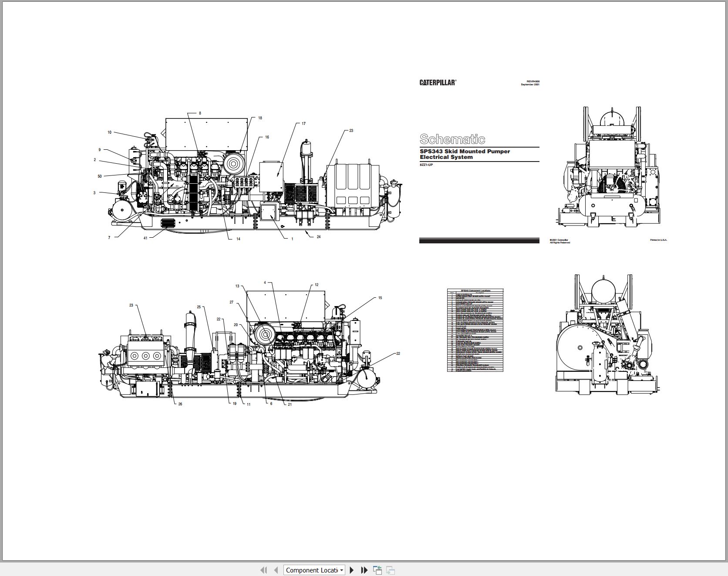Image resolution: width=728 pixels, height=576 pixels.
Task: Click callout number 6
Action: pos(271,404)
